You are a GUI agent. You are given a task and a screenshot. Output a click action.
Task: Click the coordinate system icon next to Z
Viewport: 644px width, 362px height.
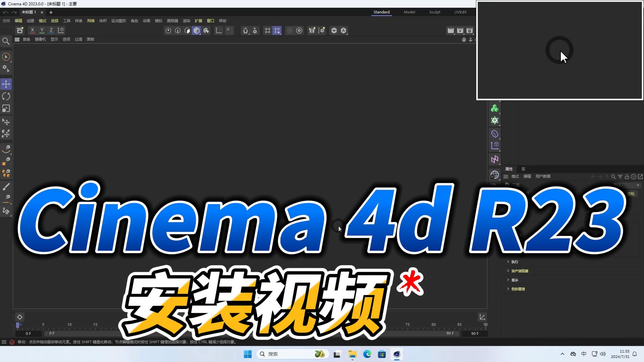click(61, 31)
